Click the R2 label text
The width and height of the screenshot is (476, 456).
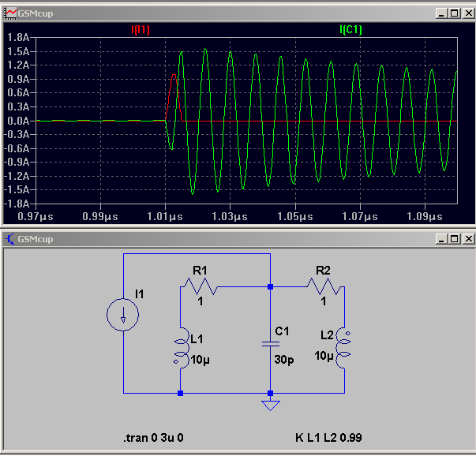pos(323,271)
